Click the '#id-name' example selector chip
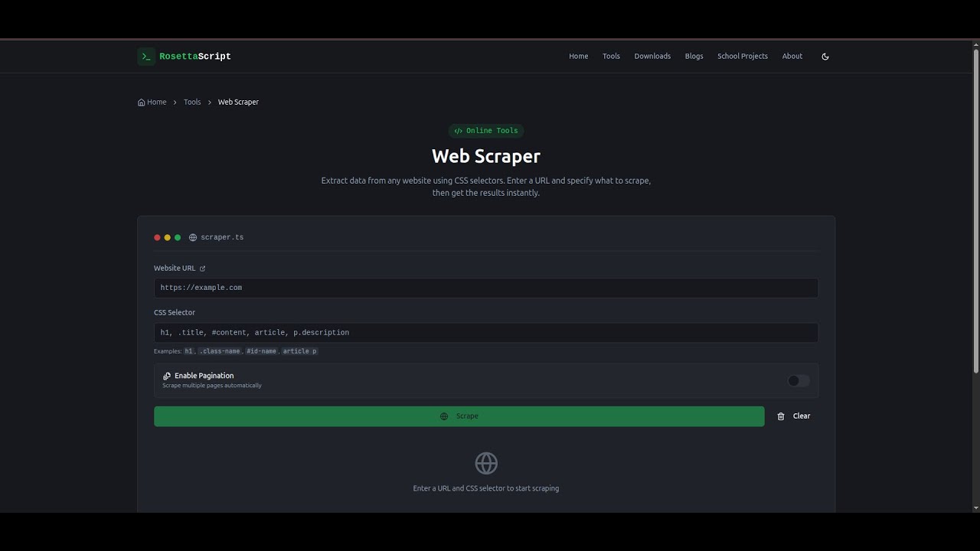 tap(261, 351)
